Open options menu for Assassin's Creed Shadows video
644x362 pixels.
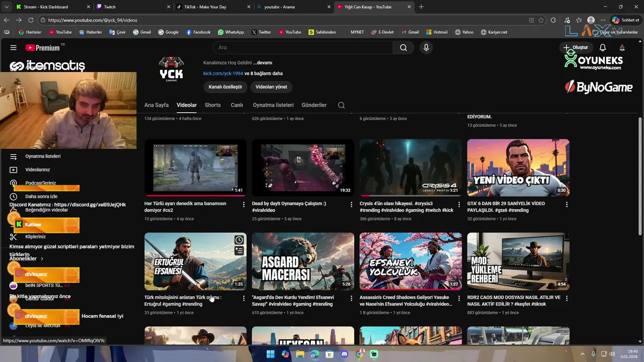(459, 299)
